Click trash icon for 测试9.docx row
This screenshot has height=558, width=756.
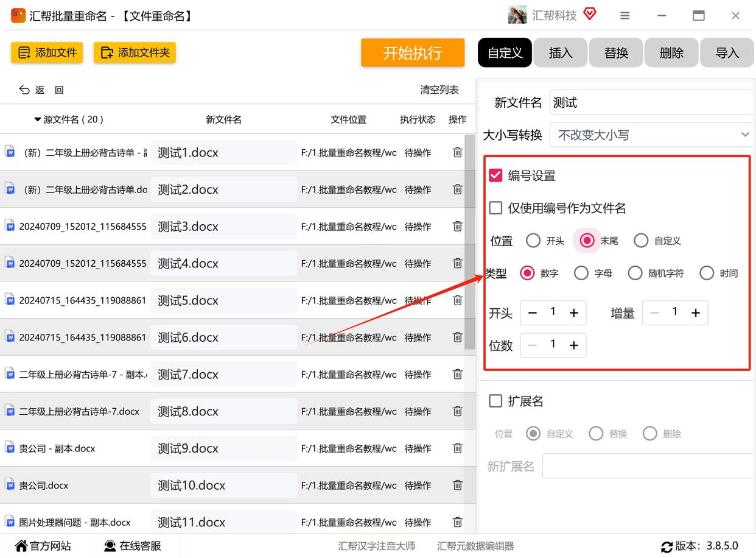457,448
